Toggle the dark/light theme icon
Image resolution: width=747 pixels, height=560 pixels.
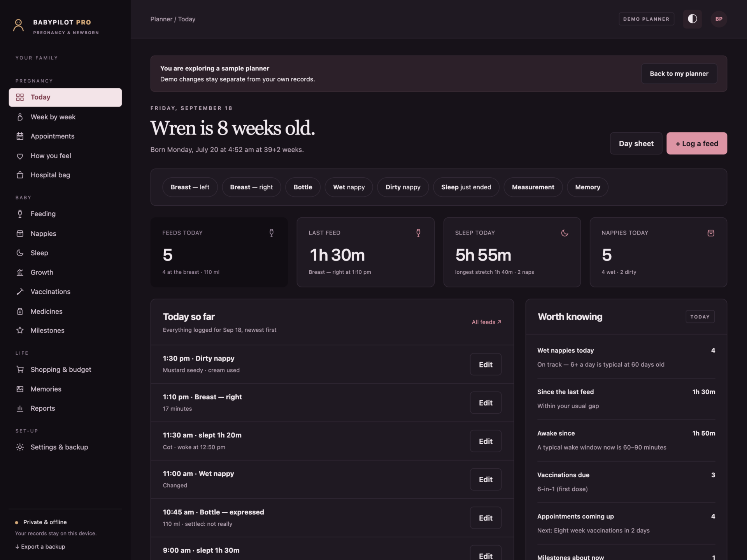click(692, 19)
